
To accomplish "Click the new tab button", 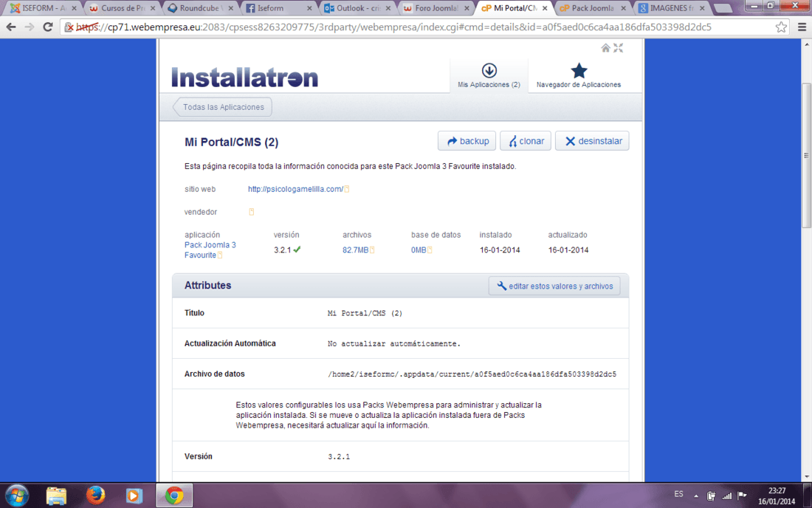I will coord(723,8).
